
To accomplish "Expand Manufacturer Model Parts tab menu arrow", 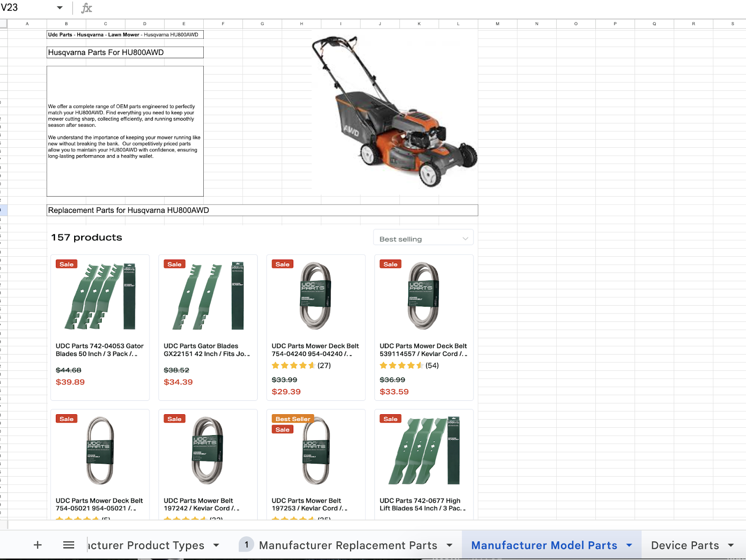I will (629, 545).
